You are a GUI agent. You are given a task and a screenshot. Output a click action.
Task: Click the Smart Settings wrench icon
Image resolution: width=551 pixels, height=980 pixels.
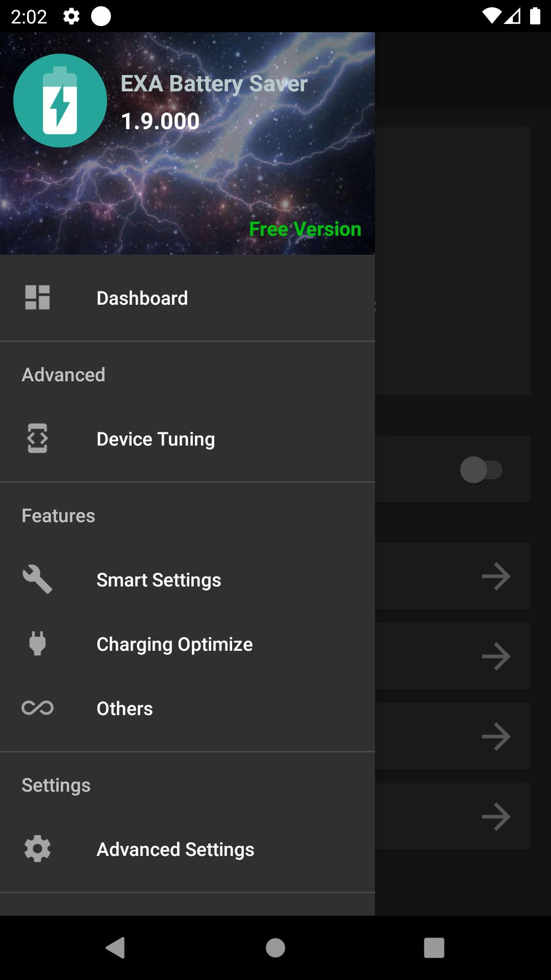(x=37, y=579)
